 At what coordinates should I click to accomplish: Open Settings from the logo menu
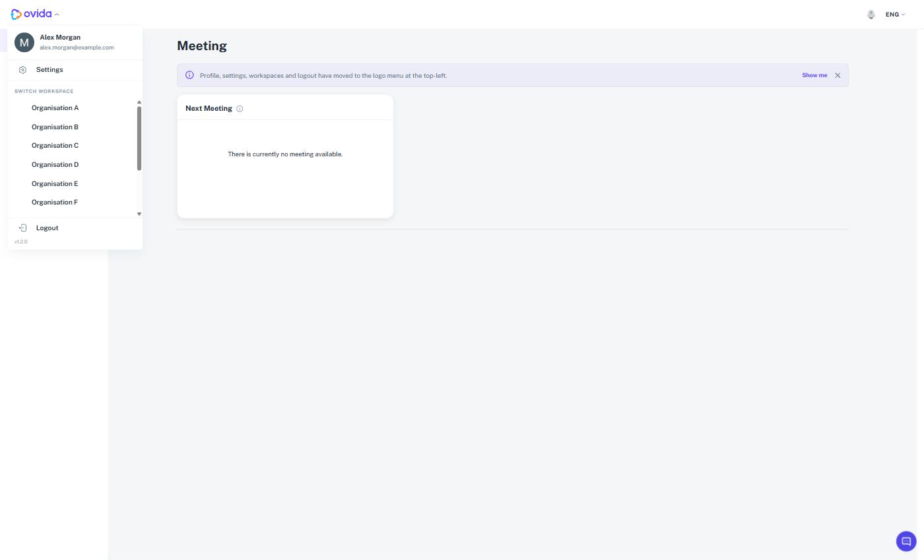[75, 70]
